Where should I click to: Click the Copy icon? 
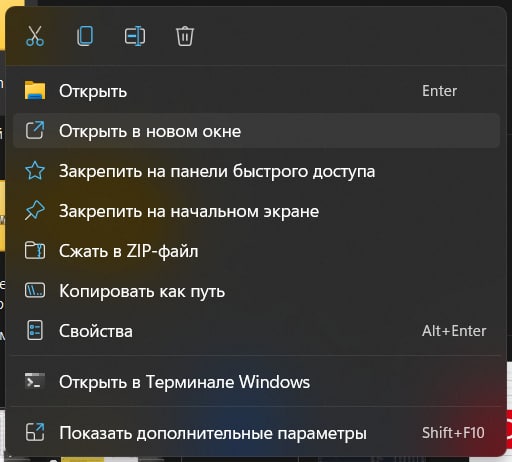tap(85, 36)
